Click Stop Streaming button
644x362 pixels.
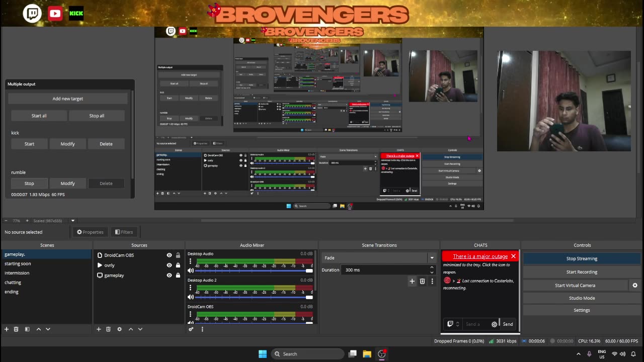click(582, 258)
